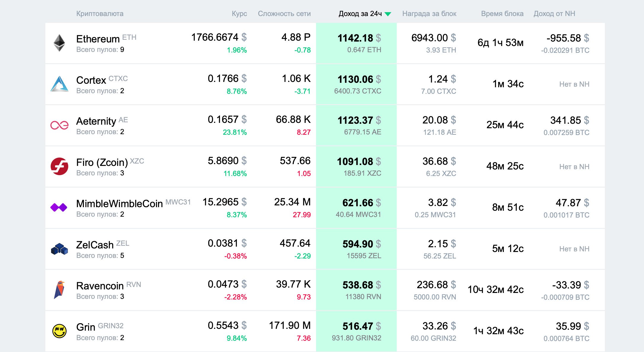Image resolution: width=644 pixels, height=352 pixels.
Task: Sort by Сложность сети column header
Action: (x=284, y=14)
